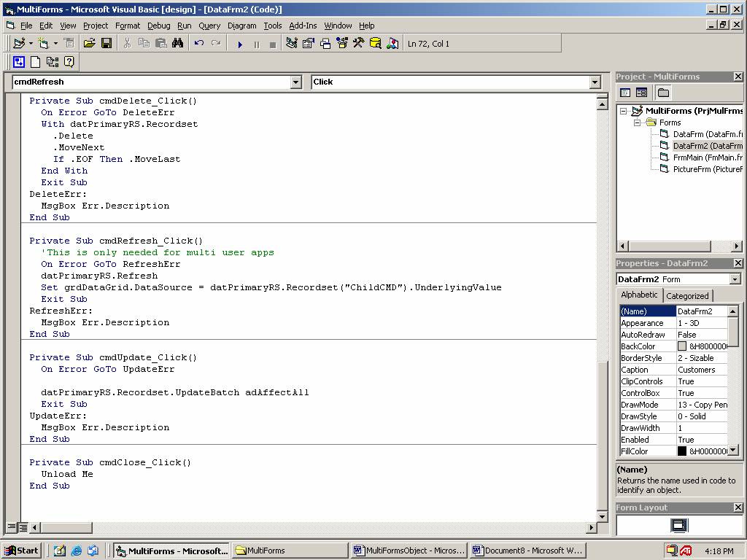Click the Windows Start button
The image size is (747, 560).
tap(20, 551)
